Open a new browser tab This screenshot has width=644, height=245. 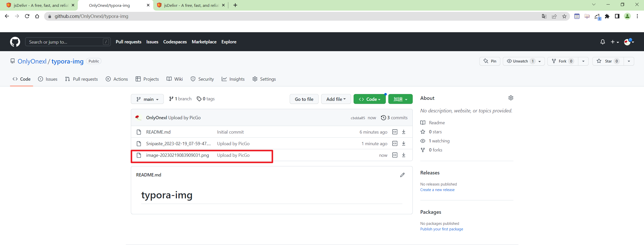tap(235, 5)
